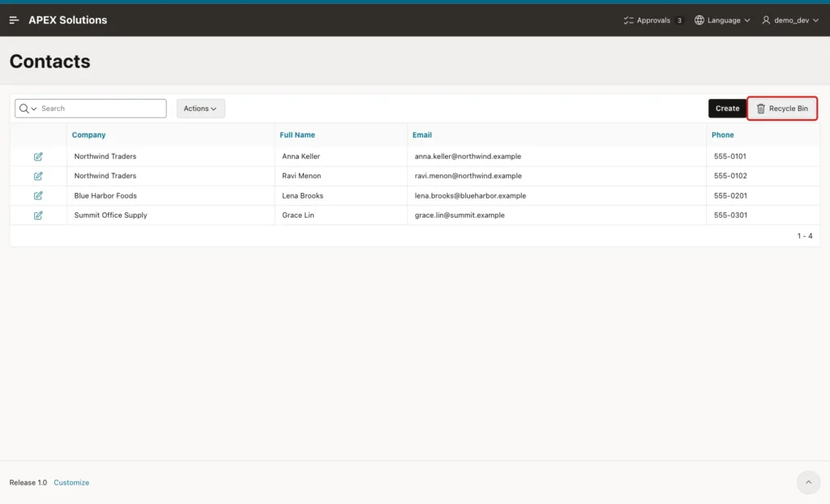Click the Create button

click(727, 109)
